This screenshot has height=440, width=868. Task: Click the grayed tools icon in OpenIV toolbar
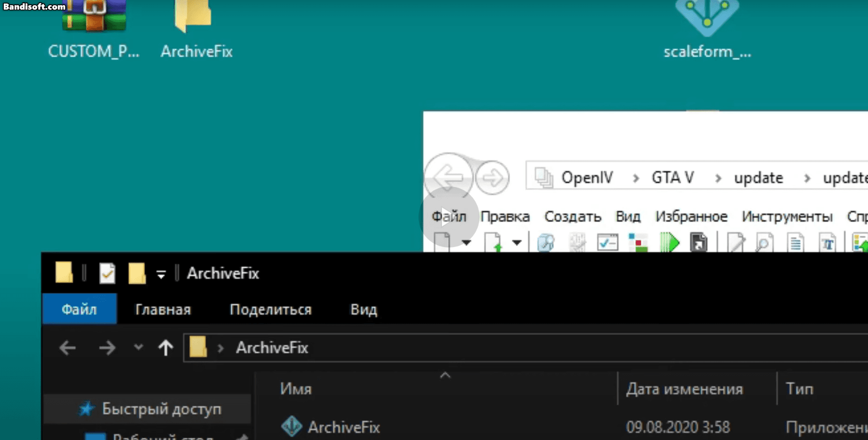(577, 242)
